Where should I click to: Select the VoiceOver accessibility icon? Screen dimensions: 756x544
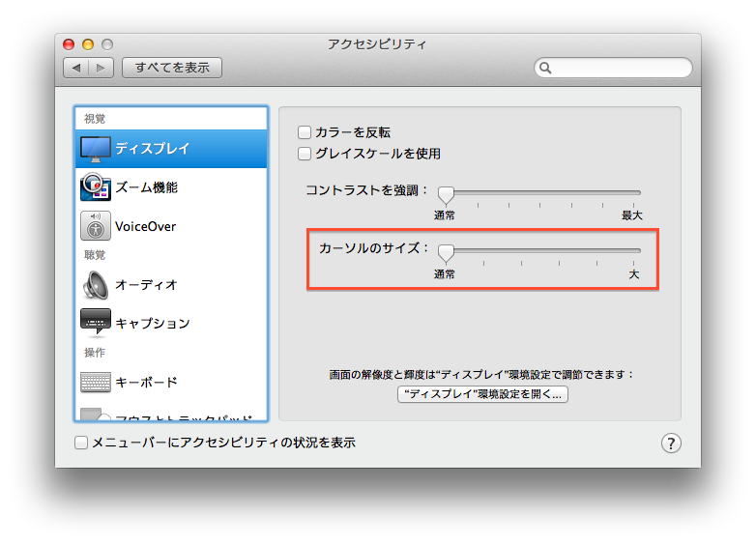tap(96, 225)
